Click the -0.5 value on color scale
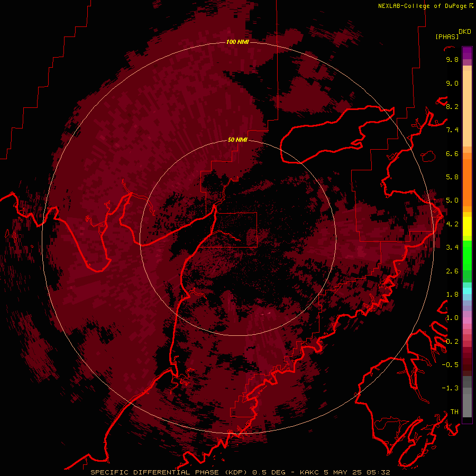The height and width of the screenshot is (476, 476). coord(450,365)
